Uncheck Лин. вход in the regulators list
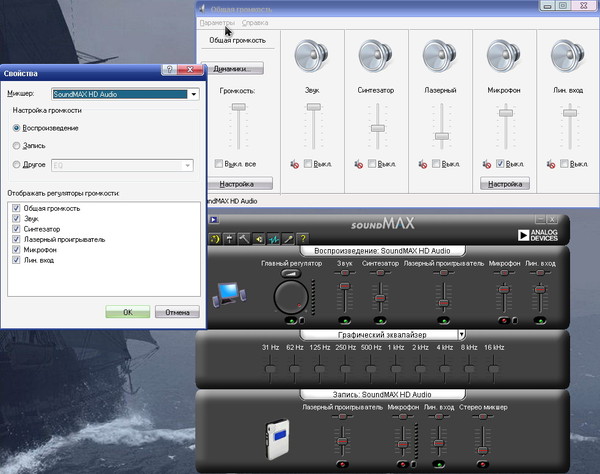 click(x=16, y=260)
